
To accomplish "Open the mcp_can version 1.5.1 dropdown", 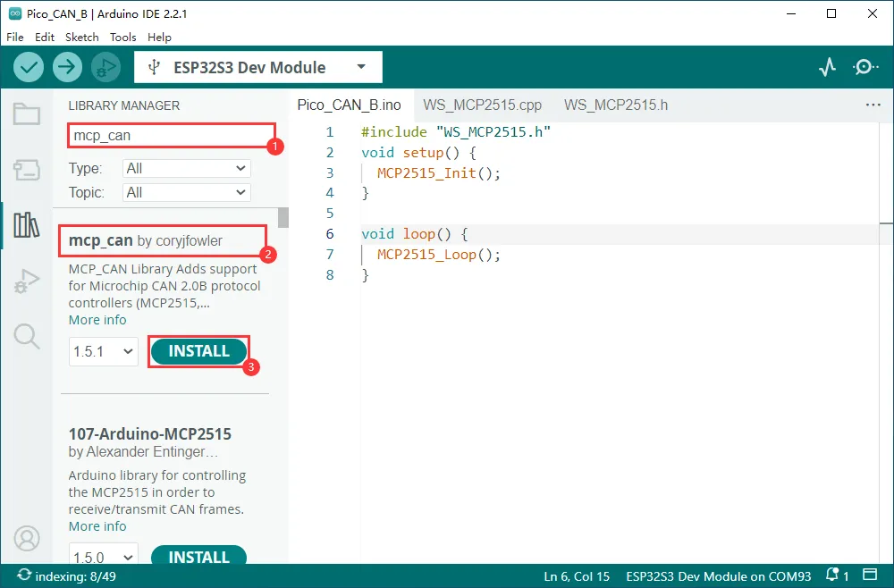I will tap(103, 351).
